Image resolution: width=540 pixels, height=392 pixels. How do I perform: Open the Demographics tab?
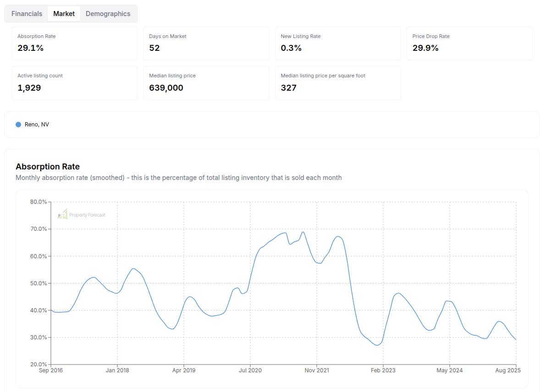click(108, 14)
